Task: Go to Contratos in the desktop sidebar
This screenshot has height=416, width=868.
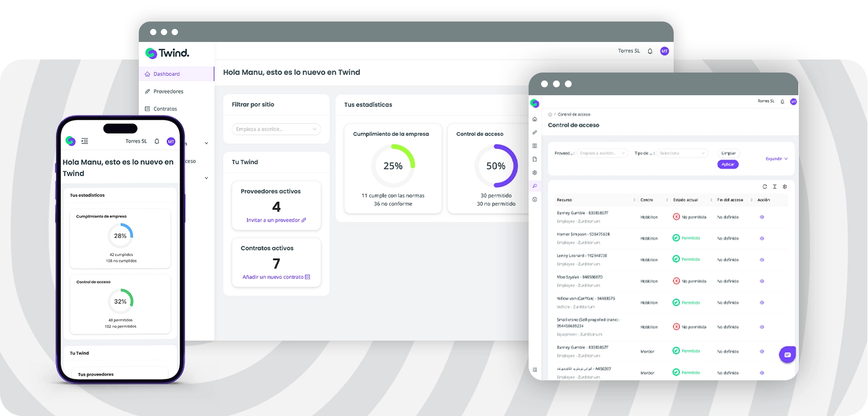Action: [x=165, y=109]
